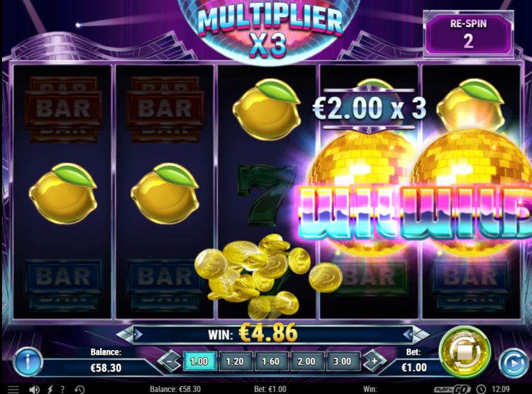Click left arrow of win bar
The width and height of the screenshot is (532, 394).
pos(129,335)
